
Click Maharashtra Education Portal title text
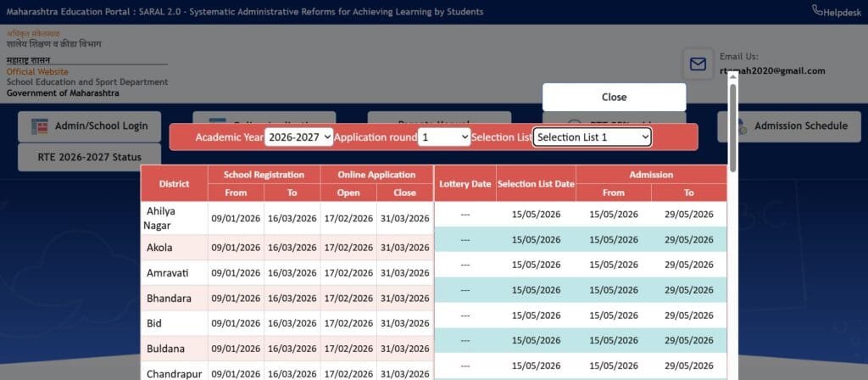tap(245, 12)
